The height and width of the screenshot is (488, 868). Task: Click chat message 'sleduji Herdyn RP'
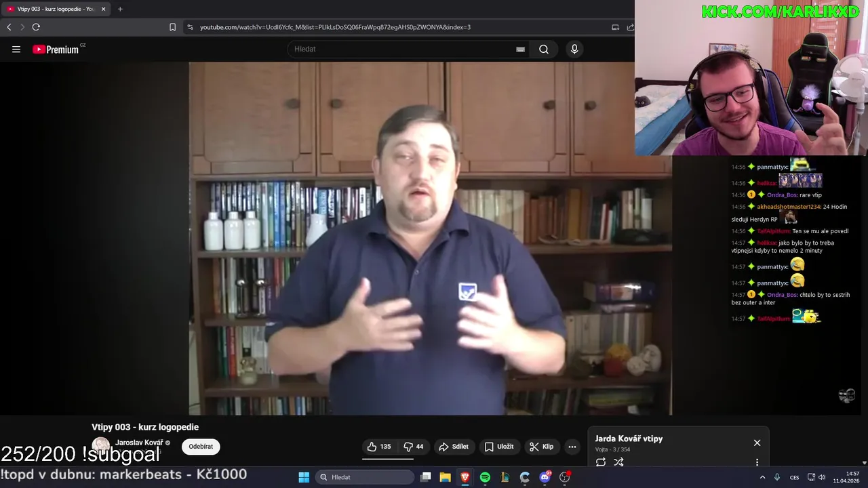[755, 220]
